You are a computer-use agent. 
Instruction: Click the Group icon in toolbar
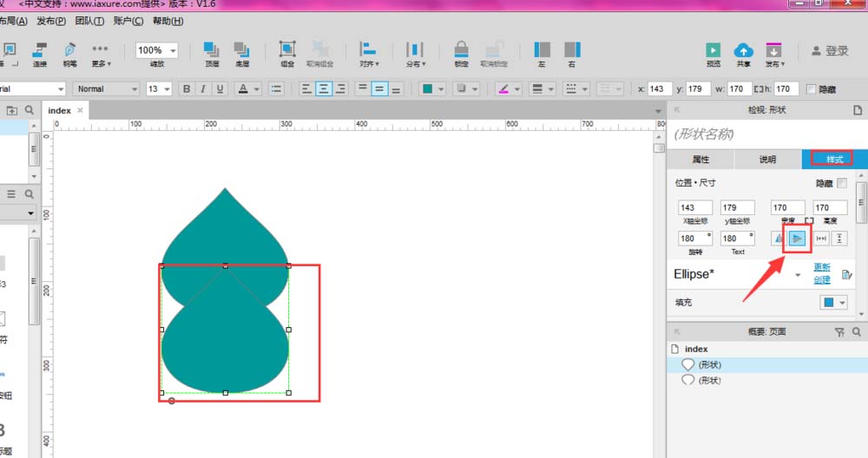point(286,49)
